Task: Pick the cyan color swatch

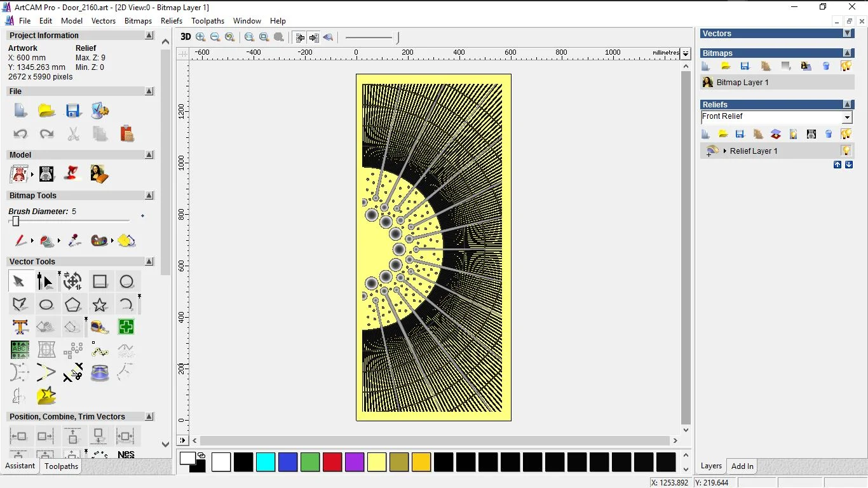Action: point(266,462)
